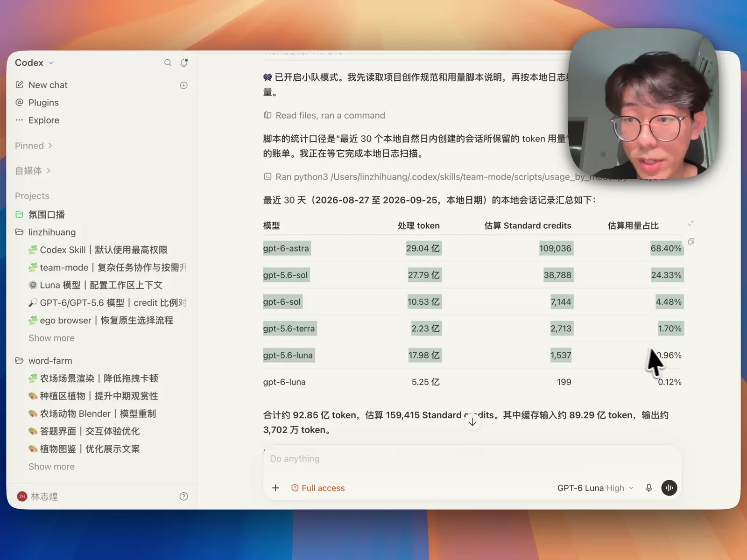Select the 109,036 credits value
The width and height of the screenshot is (747, 560).
point(555,248)
